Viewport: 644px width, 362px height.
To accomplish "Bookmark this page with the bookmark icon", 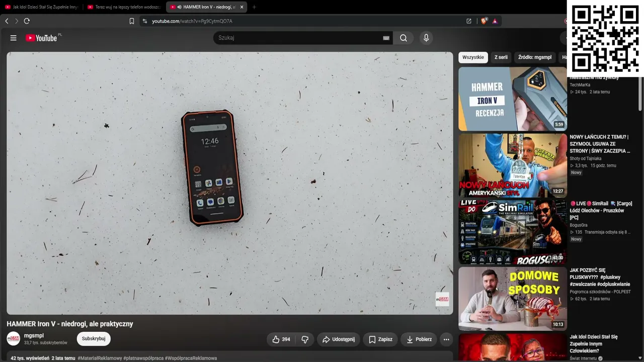I will point(132,21).
